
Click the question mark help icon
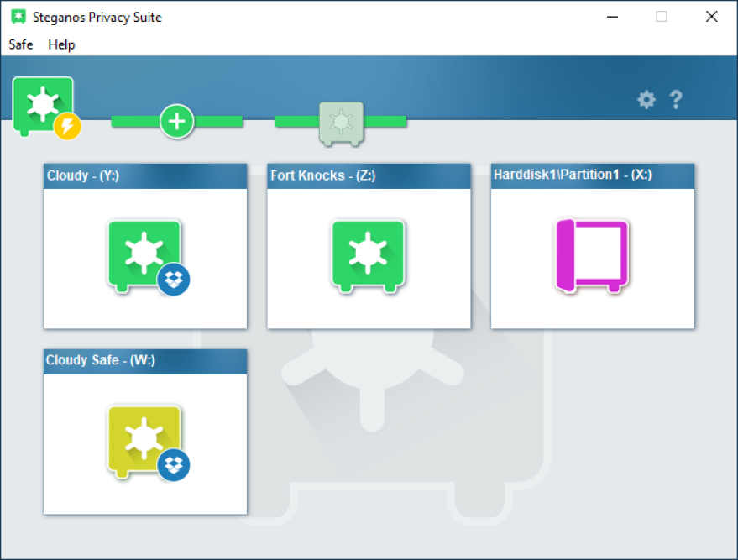[x=676, y=99]
